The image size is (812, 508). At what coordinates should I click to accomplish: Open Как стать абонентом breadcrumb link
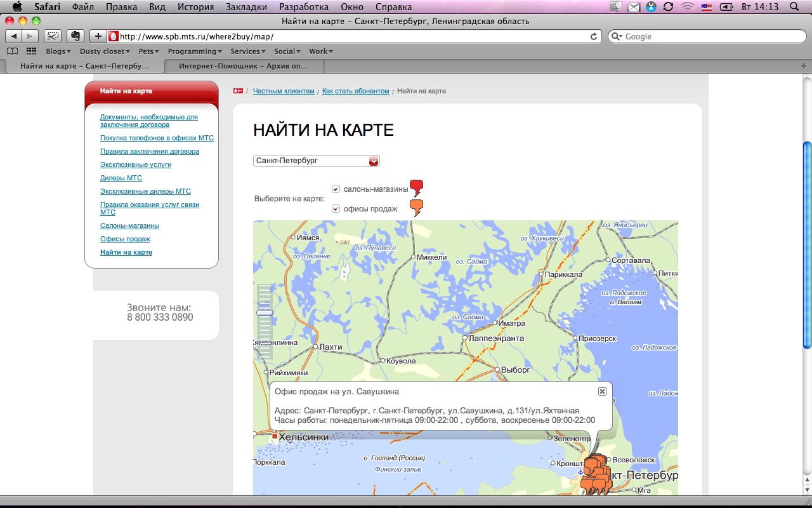pyautogui.click(x=356, y=91)
